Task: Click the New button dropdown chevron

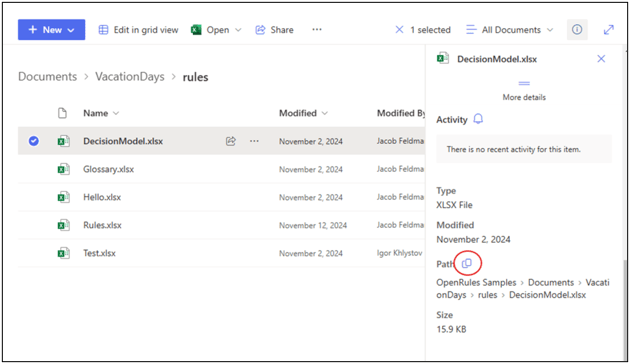Action: pos(71,30)
